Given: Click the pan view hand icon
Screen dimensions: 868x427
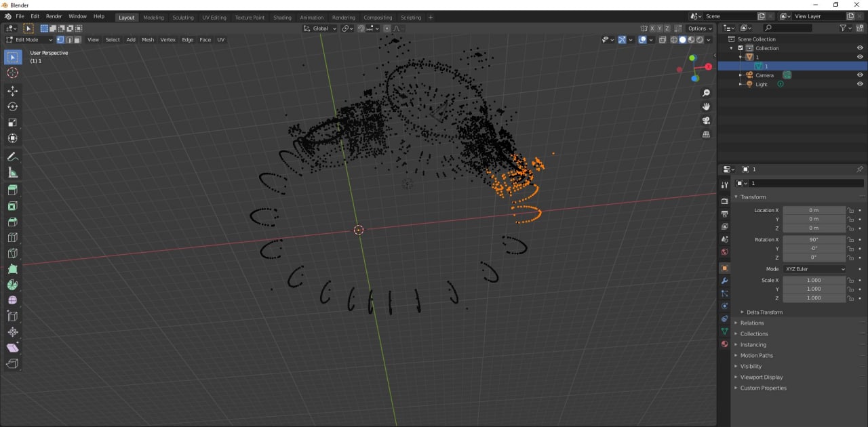Looking at the screenshot, I should pos(706,106).
